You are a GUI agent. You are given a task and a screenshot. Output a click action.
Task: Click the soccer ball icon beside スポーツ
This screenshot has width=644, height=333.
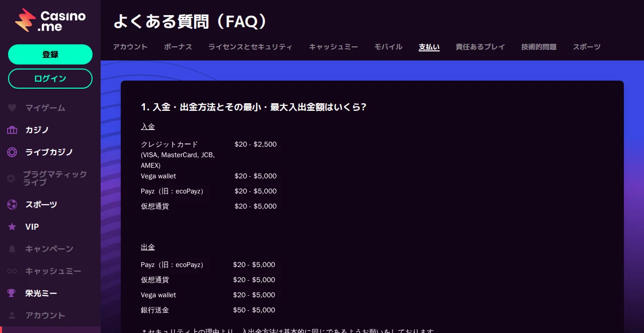(12, 205)
